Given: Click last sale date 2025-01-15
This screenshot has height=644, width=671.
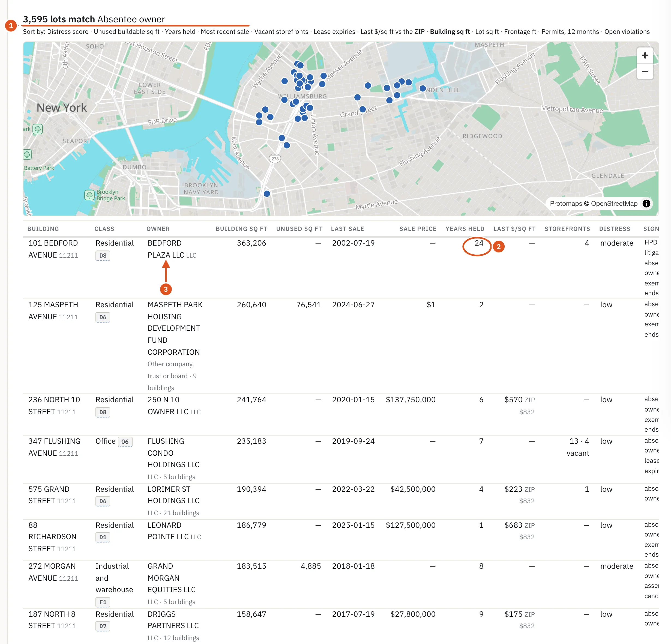Looking at the screenshot, I should [353, 525].
